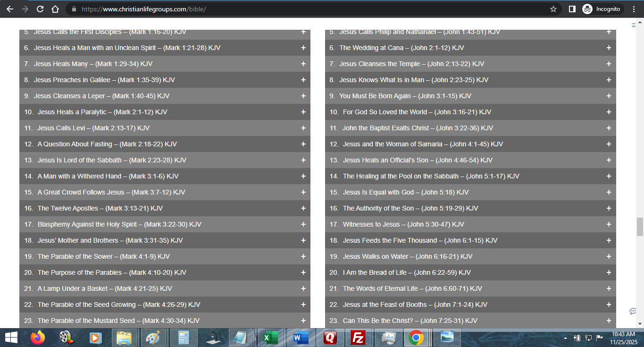The width and height of the screenshot is (644, 347).
Task: Expand 'The Parable of the Sower' plus sign
Action: coord(303,256)
